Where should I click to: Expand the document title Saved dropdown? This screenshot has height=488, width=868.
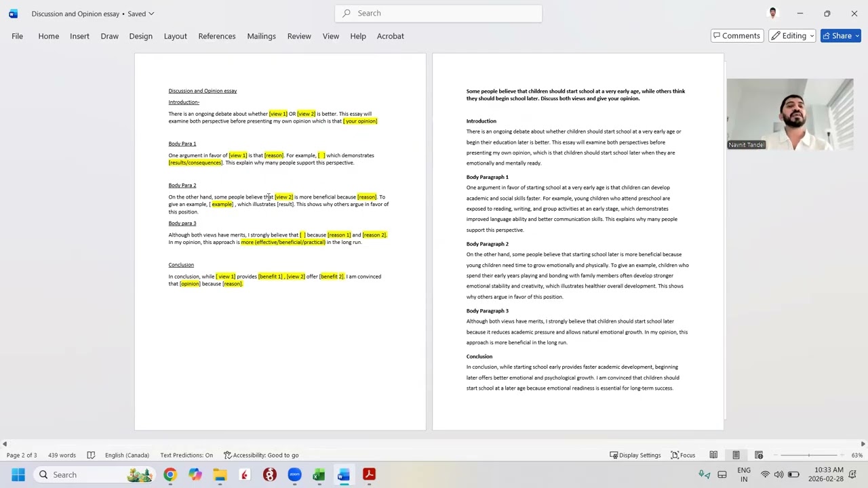(151, 14)
